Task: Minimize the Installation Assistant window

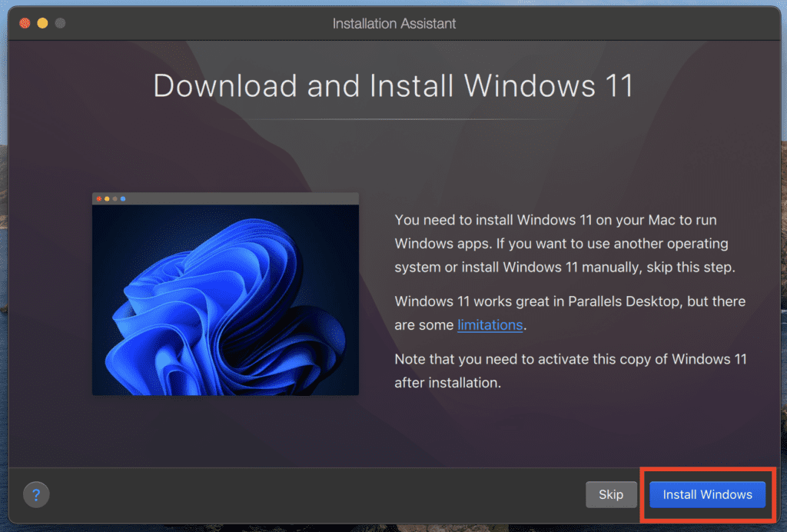Action: tap(43, 23)
